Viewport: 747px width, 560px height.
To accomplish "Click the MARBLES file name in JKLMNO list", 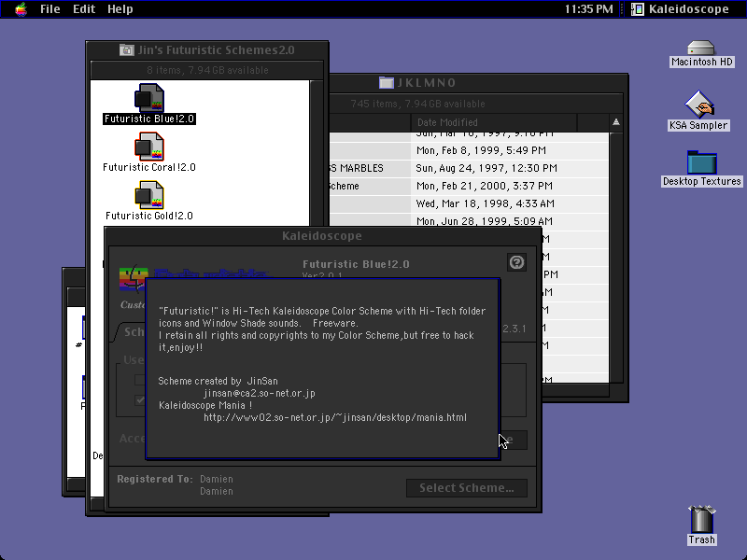I will [x=357, y=168].
